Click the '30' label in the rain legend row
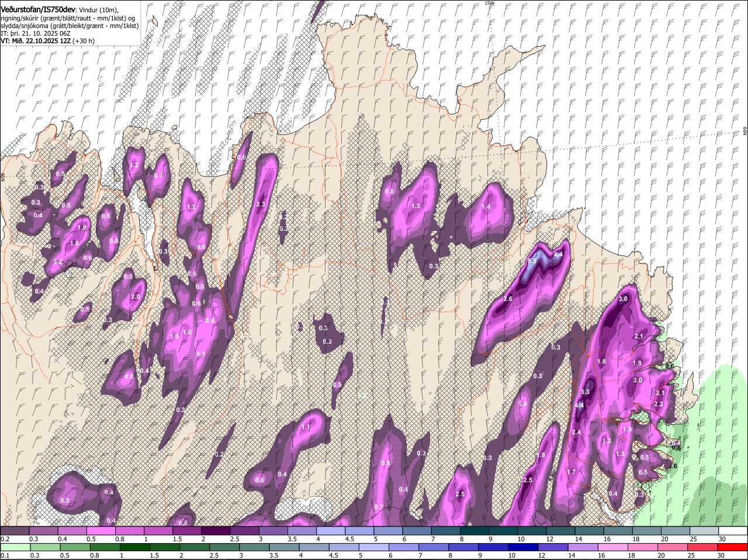 pyautogui.click(x=721, y=555)
